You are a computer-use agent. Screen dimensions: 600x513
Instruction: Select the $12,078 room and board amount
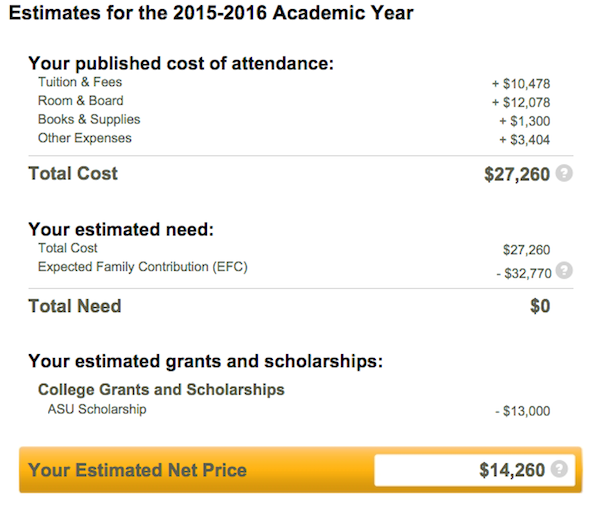pos(521,103)
